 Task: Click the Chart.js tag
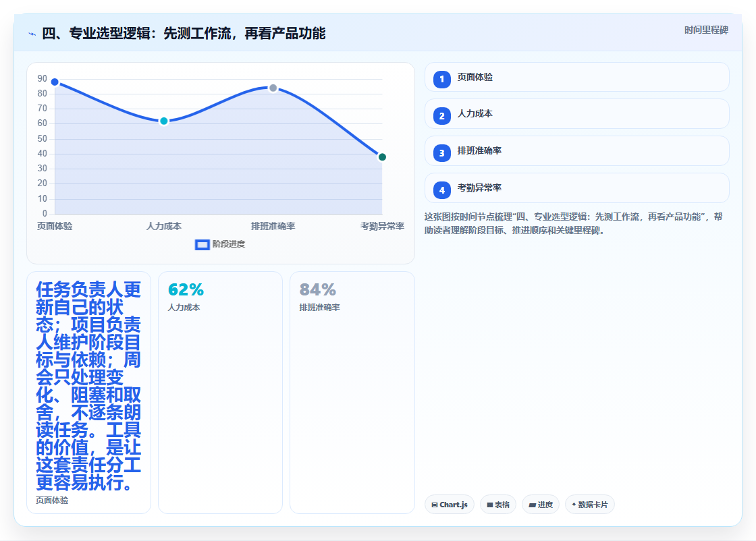[x=450, y=505]
